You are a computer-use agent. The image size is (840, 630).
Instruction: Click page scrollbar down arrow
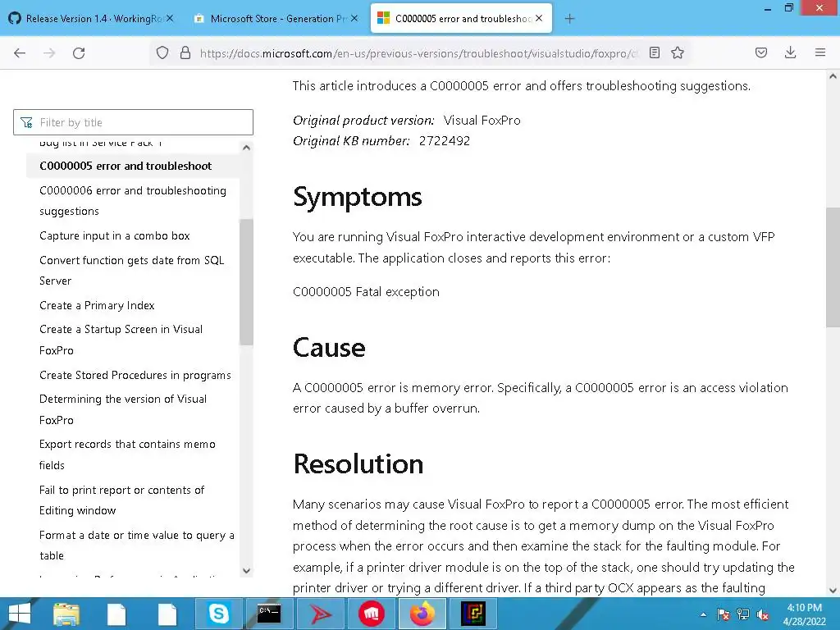point(833,591)
